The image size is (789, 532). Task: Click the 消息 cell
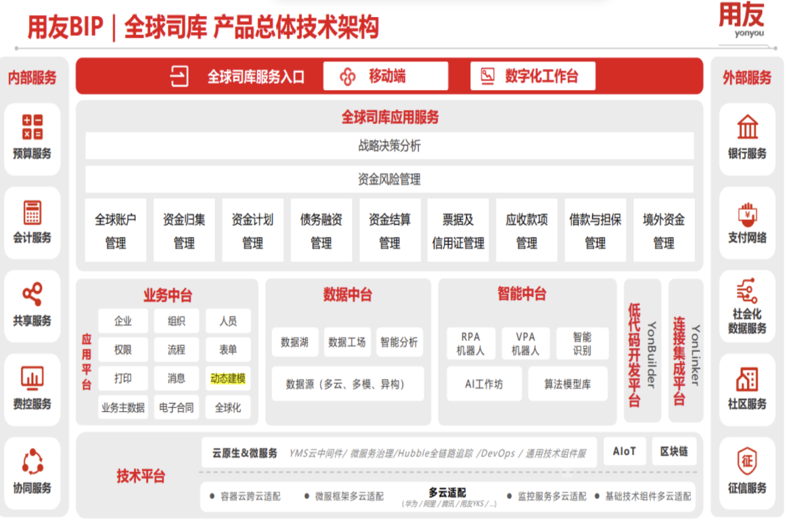click(176, 378)
